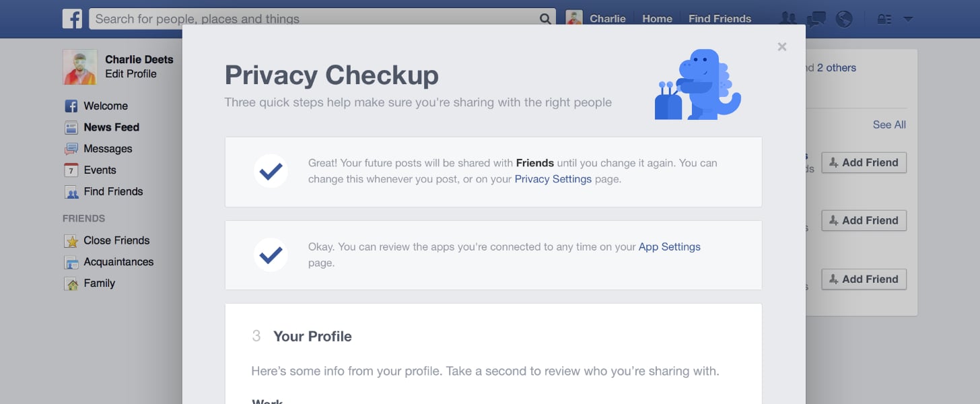The width and height of the screenshot is (980, 404).
Task: Open the search magnifier in the search bar
Action: click(x=545, y=20)
